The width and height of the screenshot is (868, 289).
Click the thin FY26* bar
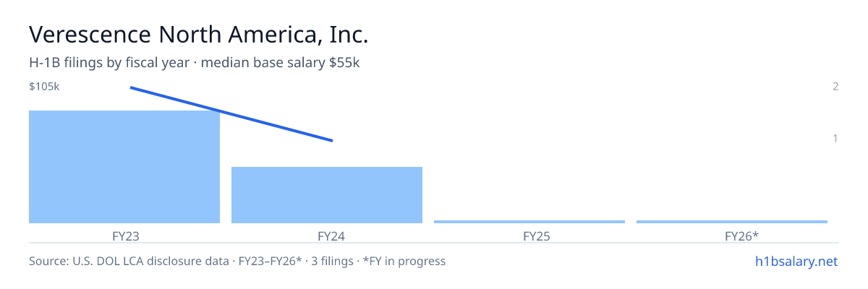[732, 222]
